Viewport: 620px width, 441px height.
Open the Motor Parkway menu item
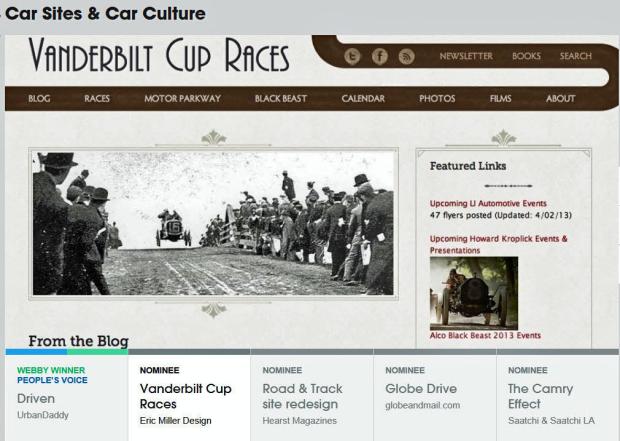pyautogui.click(x=183, y=98)
